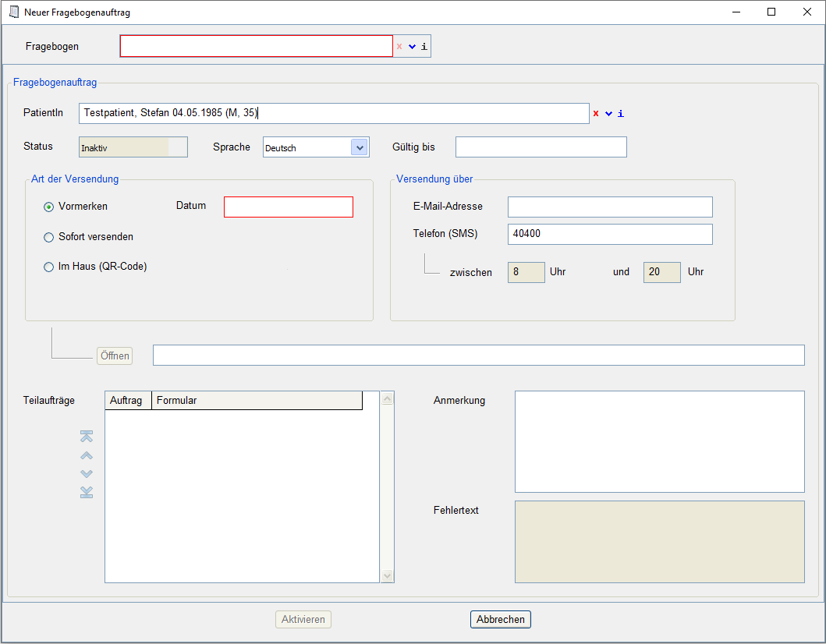
Task: Click into the E-Mail-Adresse field
Action: 610,207
